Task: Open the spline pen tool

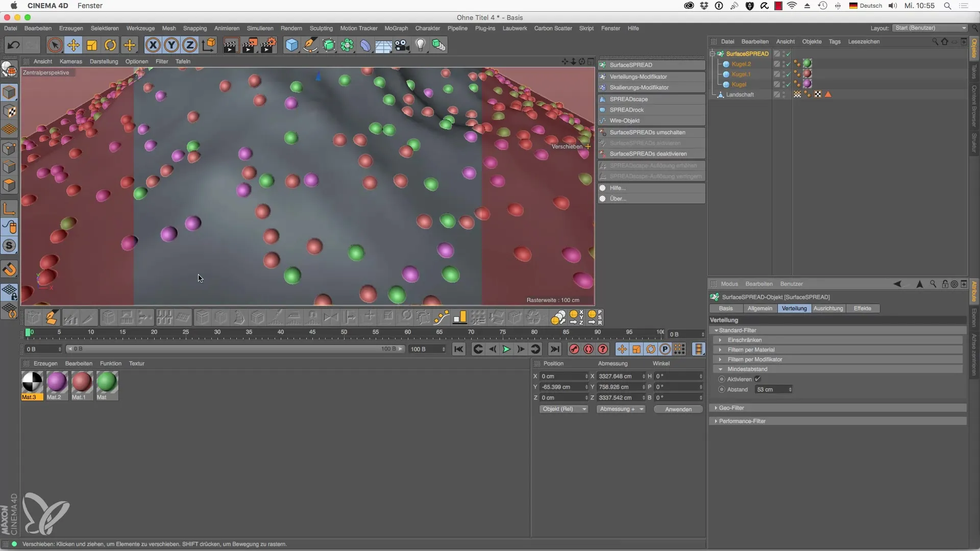Action: (310, 45)
